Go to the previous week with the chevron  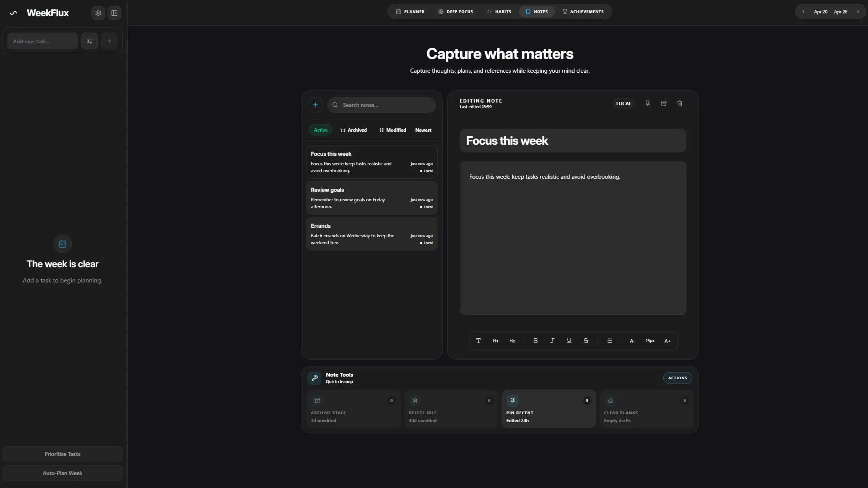coord(803,11)
